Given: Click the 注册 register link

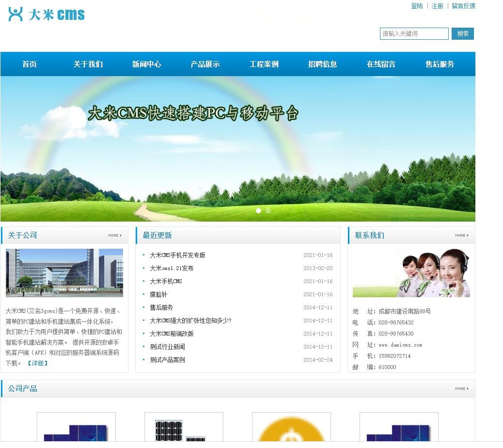Looking at the screenshot, I should pyautogui.click(x=437, y=6).
